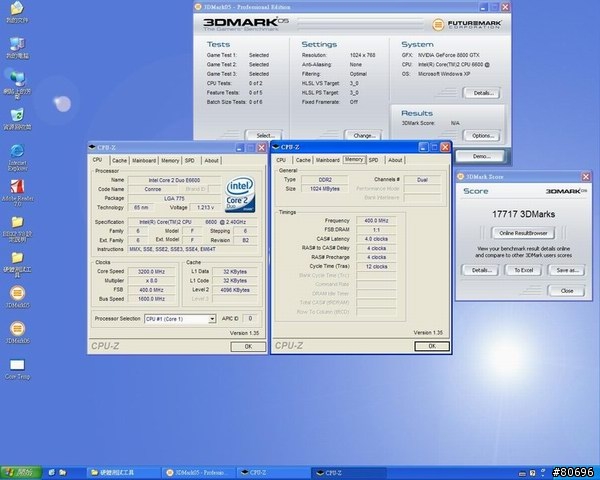Screen dimensions: 600x480
Task: Show desktop via quick launch icon
Action: tap(52, 473)
